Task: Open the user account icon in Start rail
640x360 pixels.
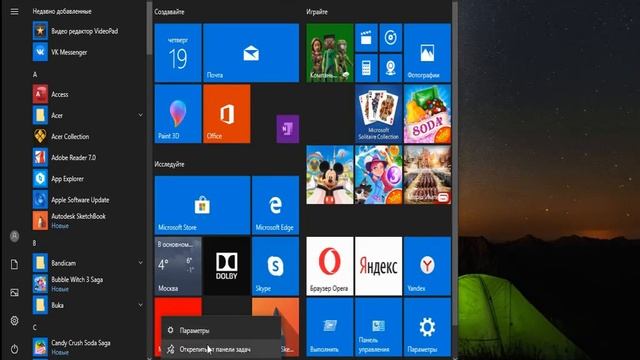Action: click(14, 236)
